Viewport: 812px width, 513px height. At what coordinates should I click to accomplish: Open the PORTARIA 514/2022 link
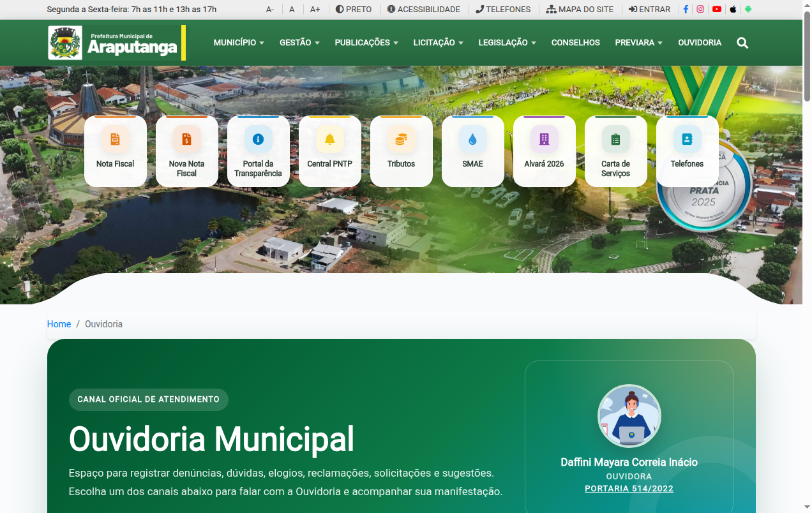tap(629, 489)
